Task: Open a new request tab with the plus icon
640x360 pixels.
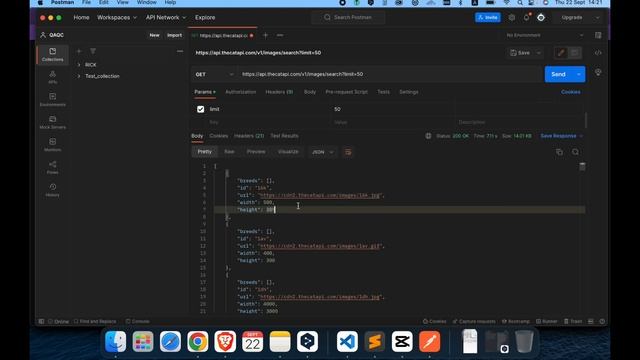Action: coord(265,36)
